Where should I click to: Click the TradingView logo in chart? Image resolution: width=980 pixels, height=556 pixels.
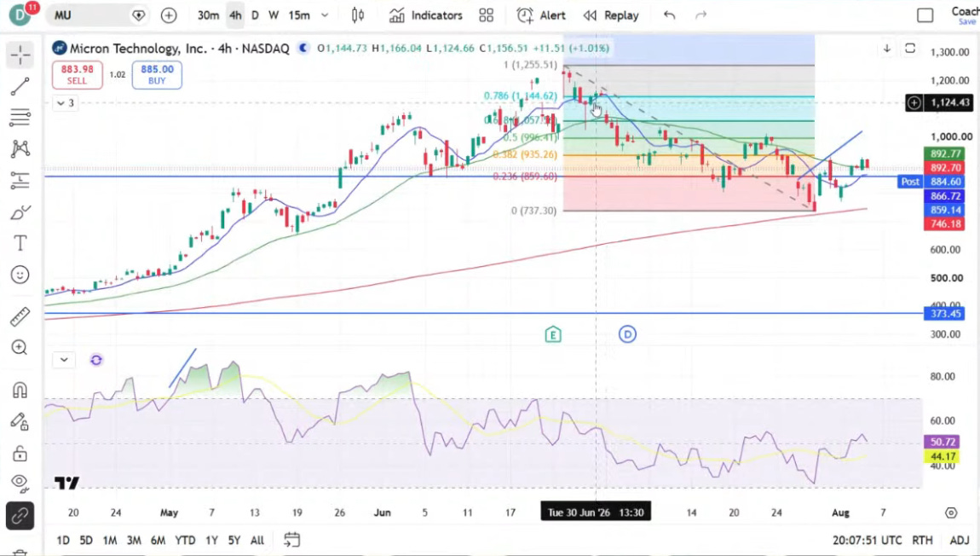(66, 482)
